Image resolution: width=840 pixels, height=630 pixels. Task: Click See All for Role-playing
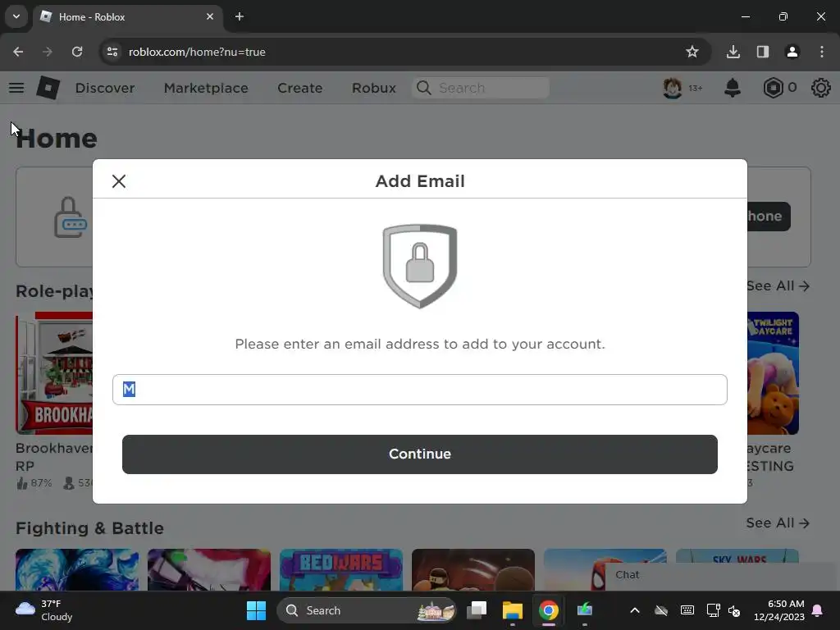(778, 286)
